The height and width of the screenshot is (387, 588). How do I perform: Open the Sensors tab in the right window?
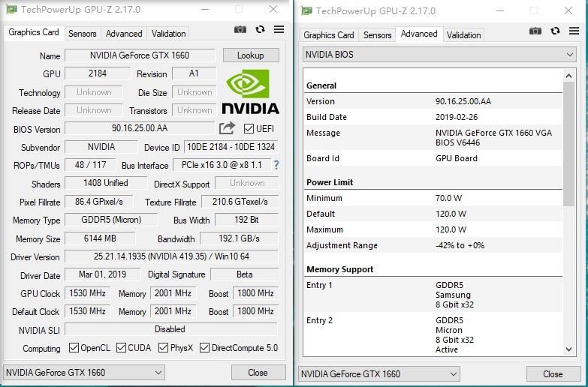(x=377, y=35)
